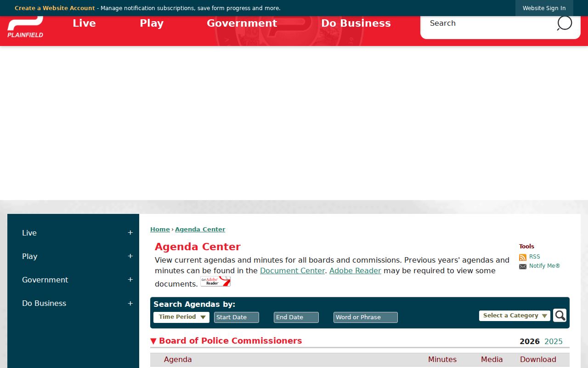
Task: Expand the Play sidebar plus sign
Action: (x=130, y=256)
